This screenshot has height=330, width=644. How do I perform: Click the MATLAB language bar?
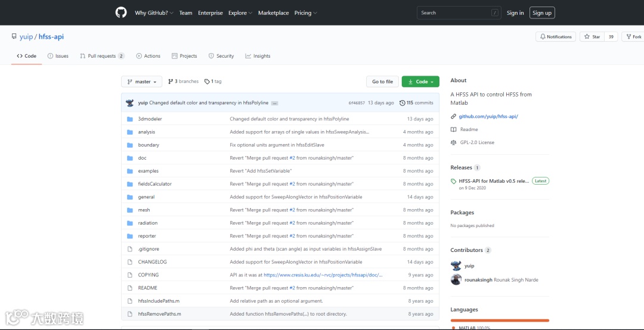(500, 320)
